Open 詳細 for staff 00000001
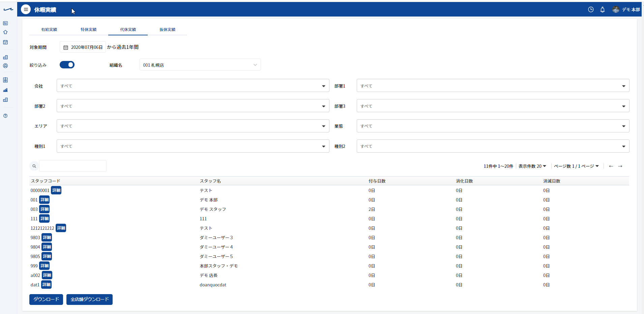The width and height of the screenshot is (644, 314). pyautogui.click(x=56, y=190)
